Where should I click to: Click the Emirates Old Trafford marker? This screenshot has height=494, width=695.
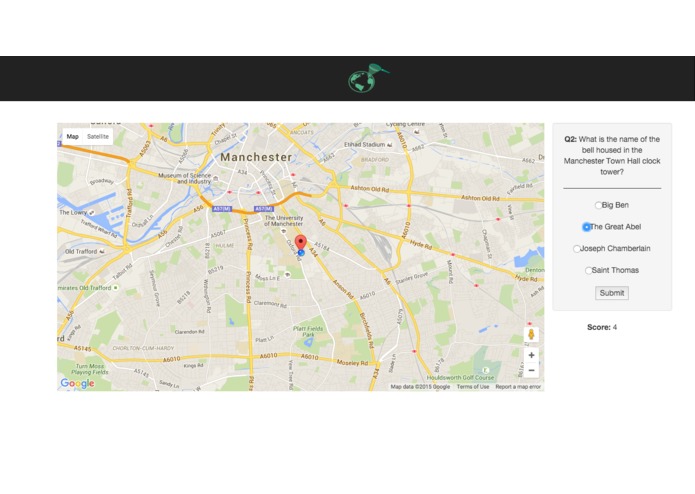coord(116,288)
